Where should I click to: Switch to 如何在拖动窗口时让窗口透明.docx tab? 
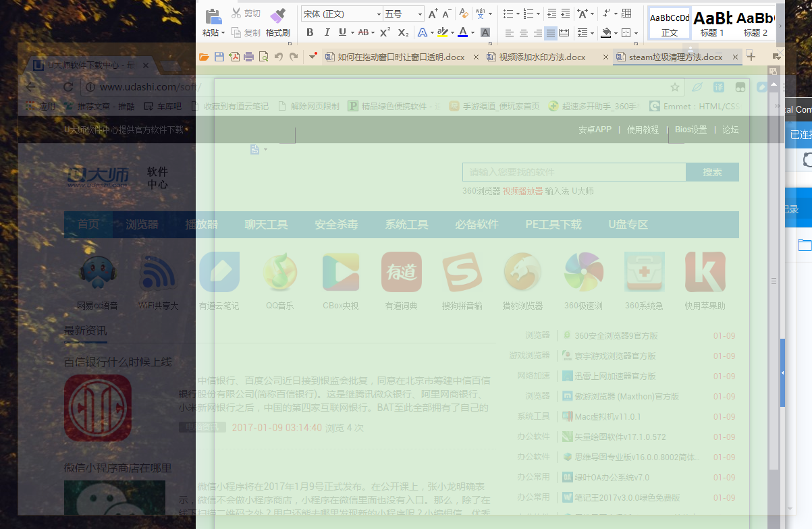400,57
